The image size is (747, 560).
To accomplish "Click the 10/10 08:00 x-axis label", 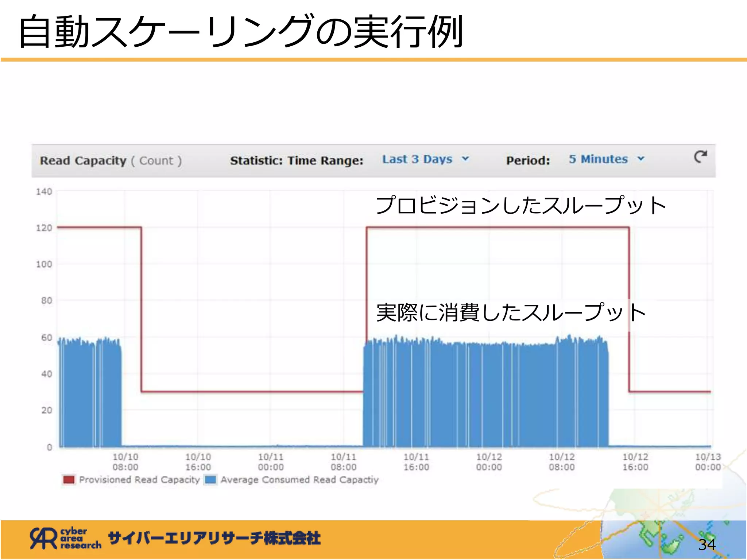I will pyautogui.click(x=125, y=462).
